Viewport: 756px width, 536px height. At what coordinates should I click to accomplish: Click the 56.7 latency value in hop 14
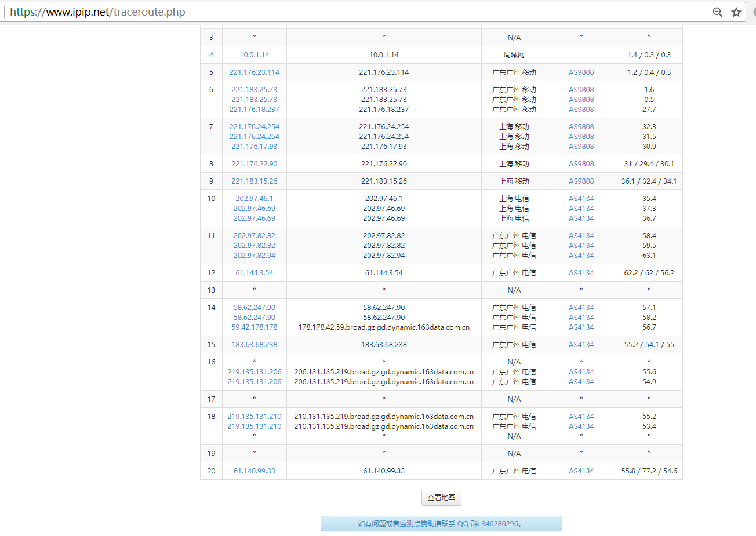(x=649, y=327)
